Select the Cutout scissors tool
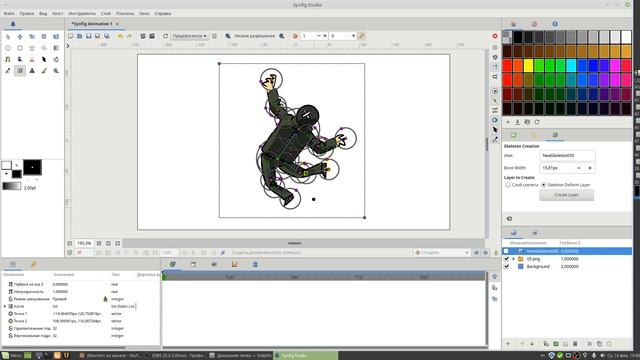Viewport: 640px width, 360px height. [32, 60]
